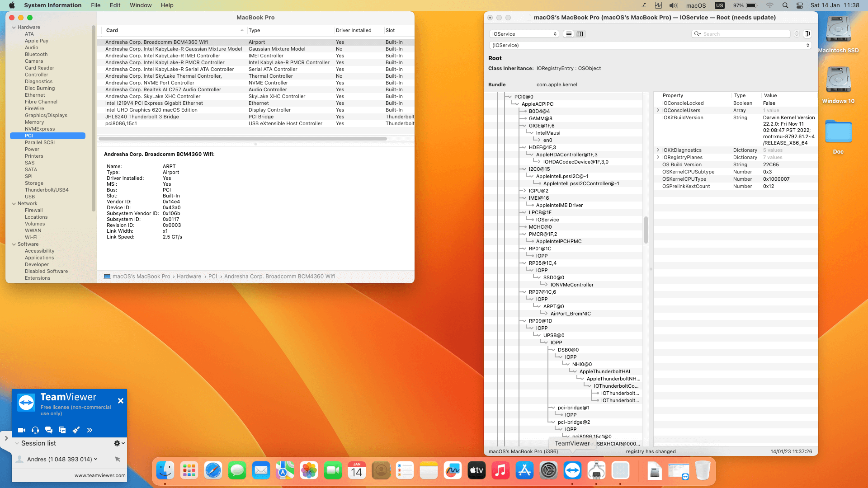Launch FaceTime from the Dock
Viewport: 868px width, 488px height.
coord(333,471)
